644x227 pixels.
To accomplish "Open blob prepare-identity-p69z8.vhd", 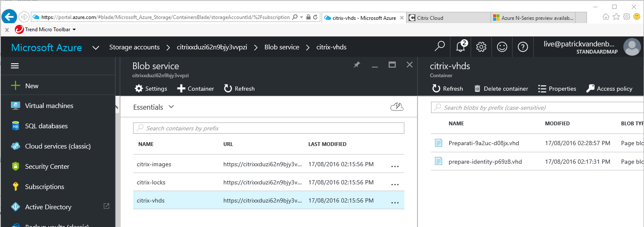I will (485, 161).
